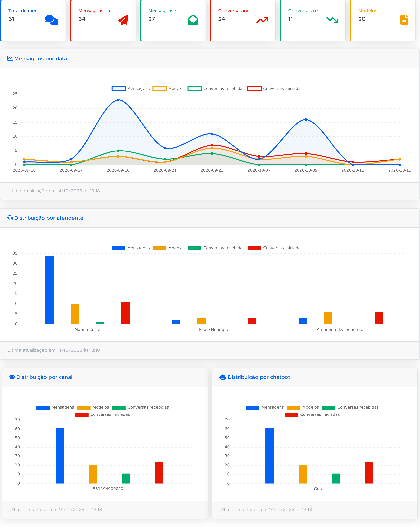Toggle Modelos series in the line chart legend
Screen dimensions: 420x527
point(169,89)
